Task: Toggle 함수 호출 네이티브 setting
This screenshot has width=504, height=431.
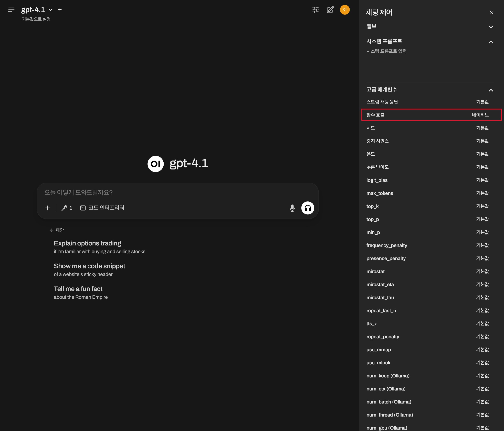Action: [480, 115]
